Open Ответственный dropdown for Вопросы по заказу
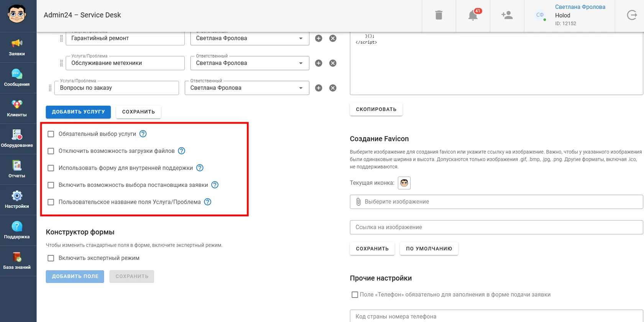Image resolution: width=644 pixels, height=322 pixels. coord(247,88)
